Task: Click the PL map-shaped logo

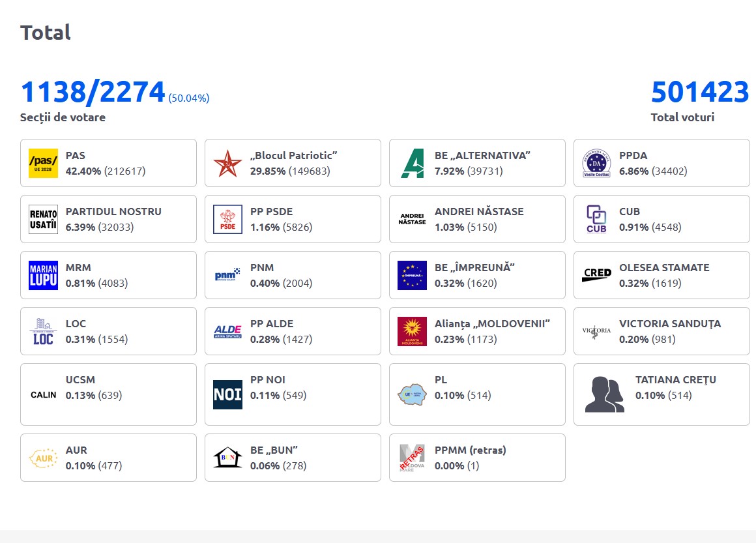Action: coord(413,394)
